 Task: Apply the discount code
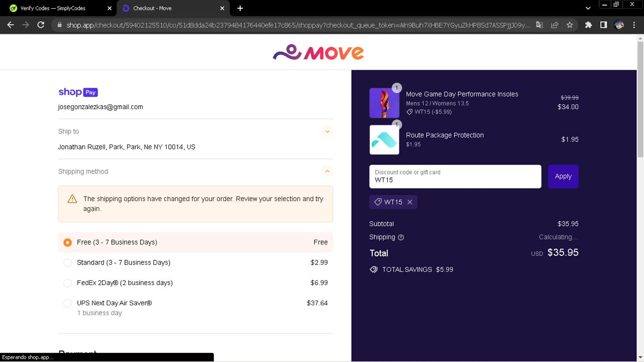(x=563, y=176)
